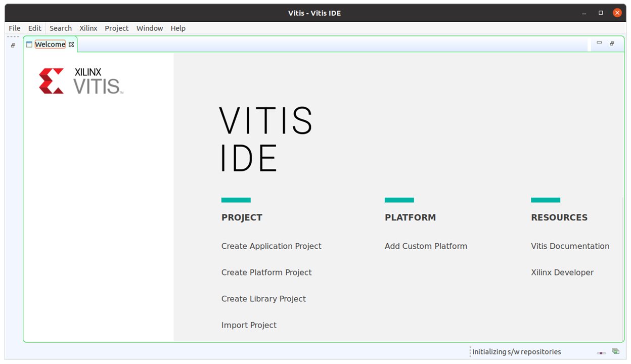Open the Xilinx menu
Screen dimensions: 631x364
(88, 28)
